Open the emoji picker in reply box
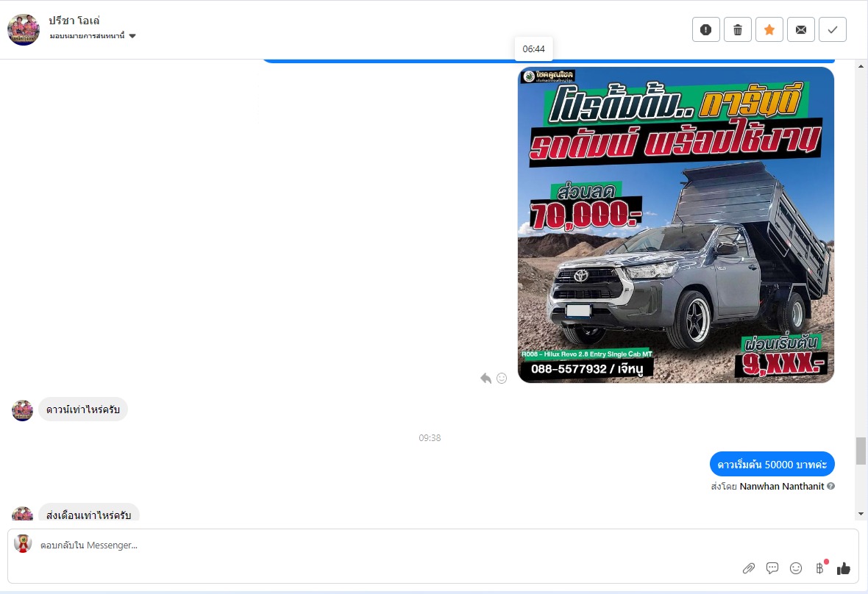This screenshot has height=594, width=868. [x=796, y=568]
